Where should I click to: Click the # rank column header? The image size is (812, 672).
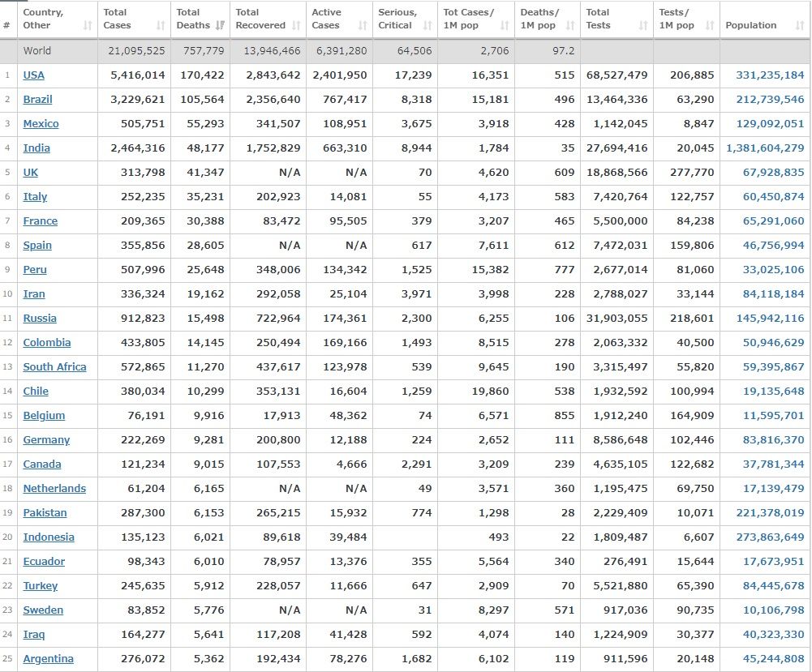pyautogui.click(x=7, y=25)
